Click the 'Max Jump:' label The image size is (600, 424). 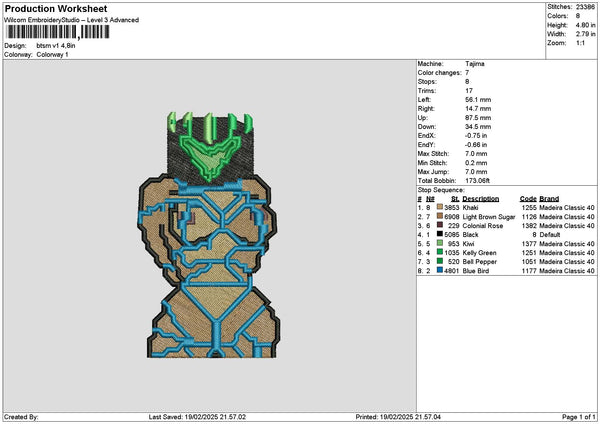pos(433,172)
